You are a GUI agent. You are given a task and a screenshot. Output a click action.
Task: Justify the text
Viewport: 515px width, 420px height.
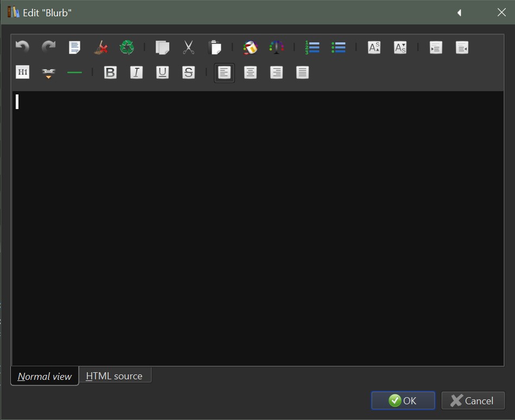click(302, 72)
